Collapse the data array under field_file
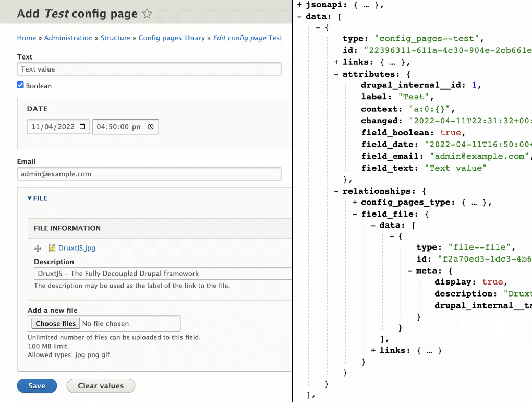Image resolution: width=532 pixels, height=402 pixels. (x=373, y=225)
